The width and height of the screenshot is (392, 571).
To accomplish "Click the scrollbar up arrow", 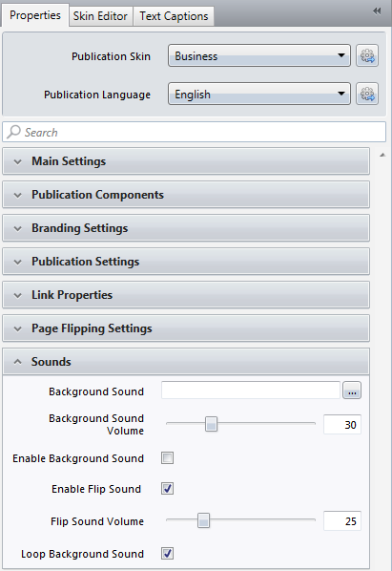I will [382, 155].
